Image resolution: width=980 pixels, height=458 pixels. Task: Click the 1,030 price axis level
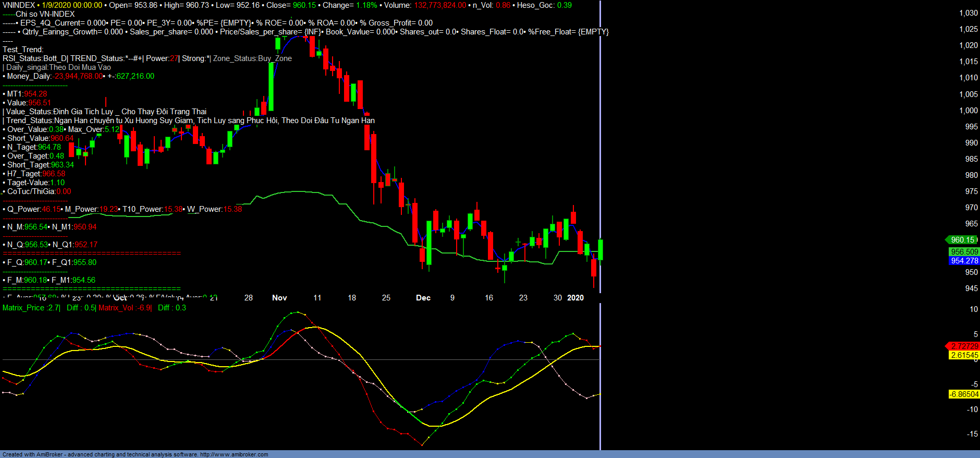(x=969, y=13)
